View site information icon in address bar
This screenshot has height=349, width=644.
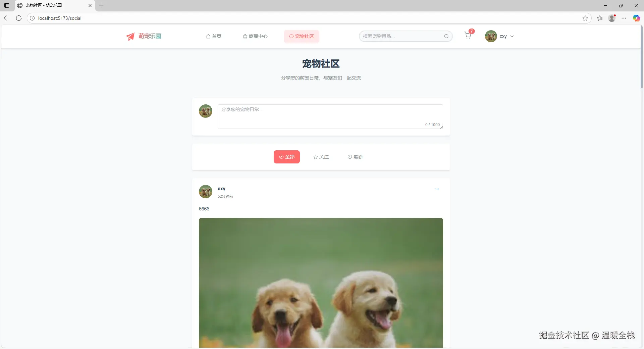click(x=32, y=18)
